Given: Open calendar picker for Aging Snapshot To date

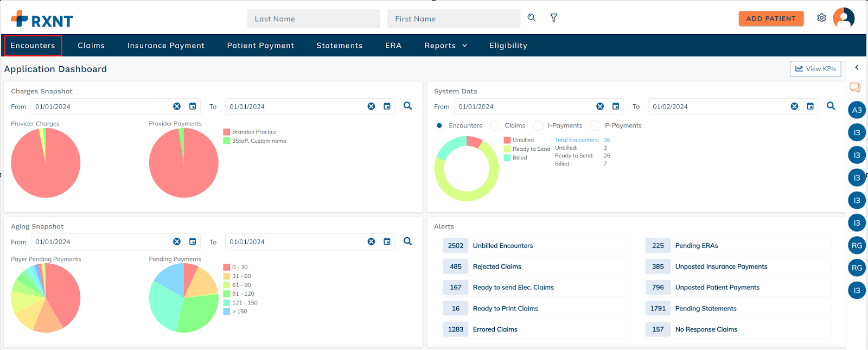Looking at the screenshot, I should tap(387, 241).
